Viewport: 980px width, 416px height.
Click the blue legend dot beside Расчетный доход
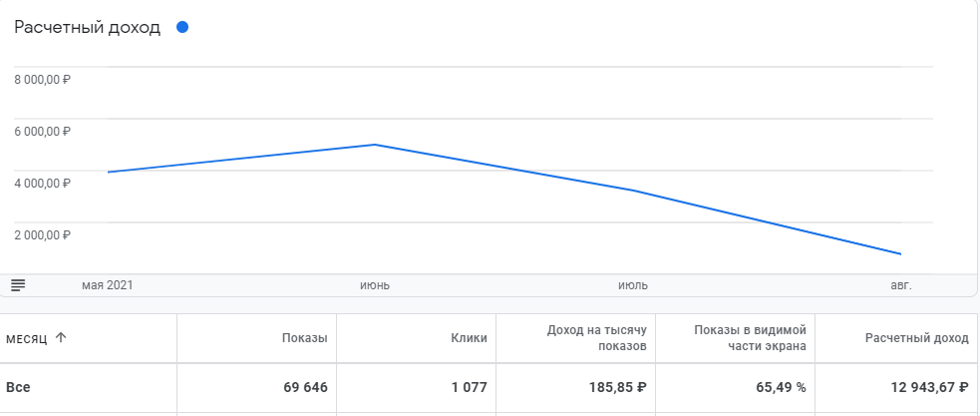click(x=182, y=27)
